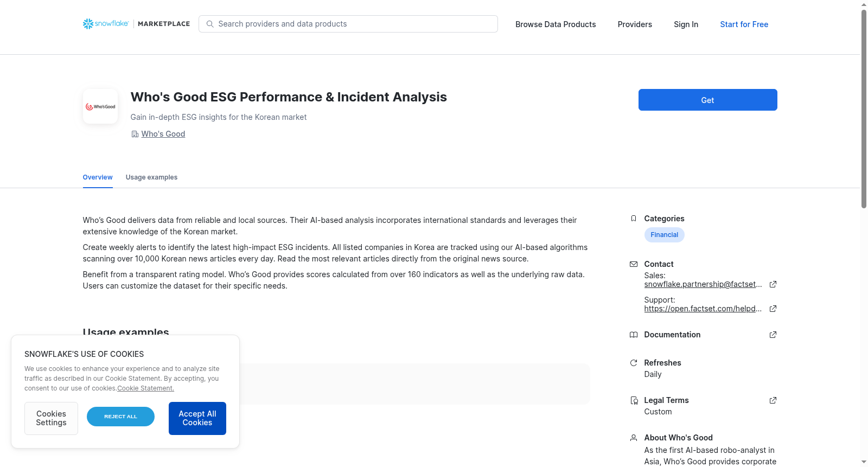This screenshot has height=467, width=868.
Task: Click the "SNOWFLAKE'S USE OF COOKIES" heading
Action: click(84, 354)
